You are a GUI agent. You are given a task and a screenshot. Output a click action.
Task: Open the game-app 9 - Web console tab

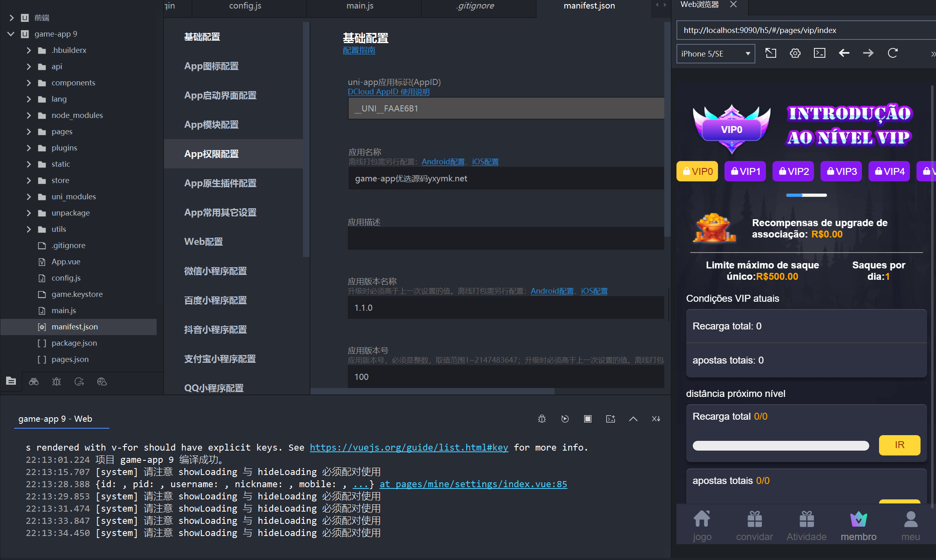55,419
